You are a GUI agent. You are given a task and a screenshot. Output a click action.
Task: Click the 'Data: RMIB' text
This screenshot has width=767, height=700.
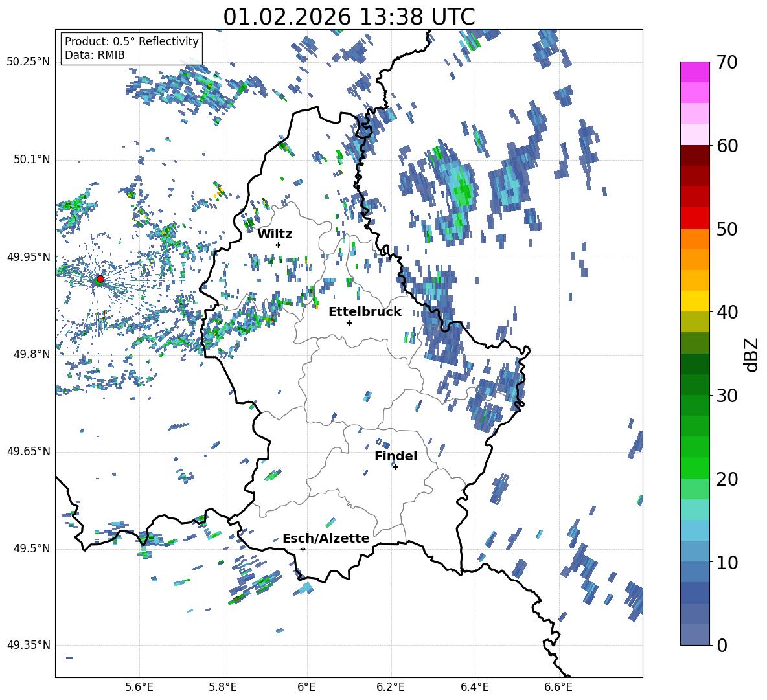coord(95,55)
